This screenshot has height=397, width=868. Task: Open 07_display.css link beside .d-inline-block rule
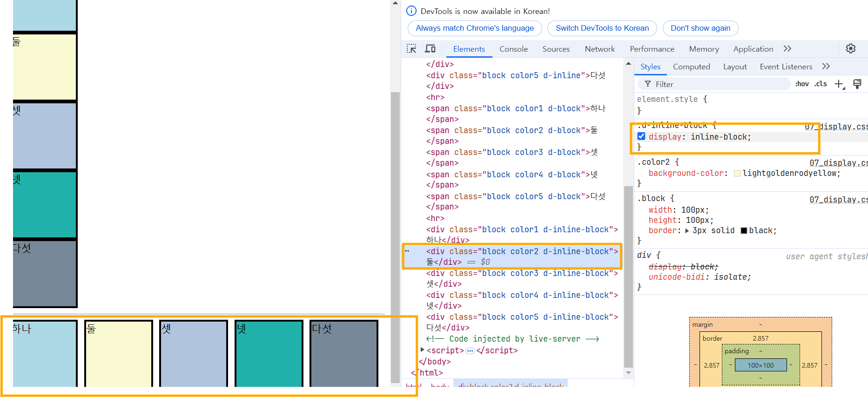pos(836,127)
